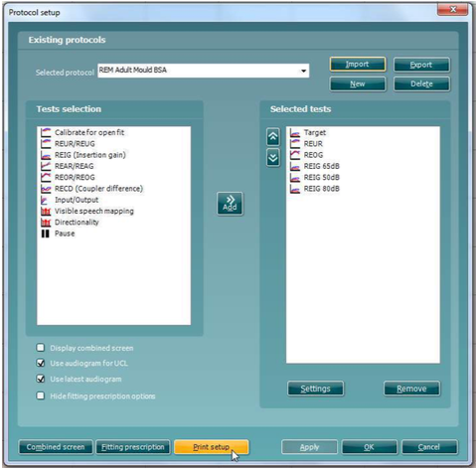Move selected test up with arrow icon

click(x=273, y=137)
